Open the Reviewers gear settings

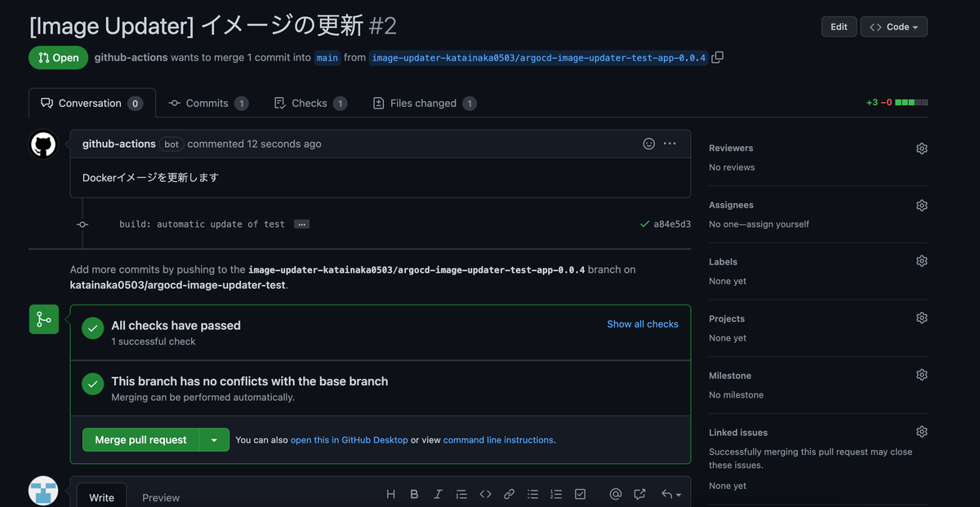click(922, 149)
